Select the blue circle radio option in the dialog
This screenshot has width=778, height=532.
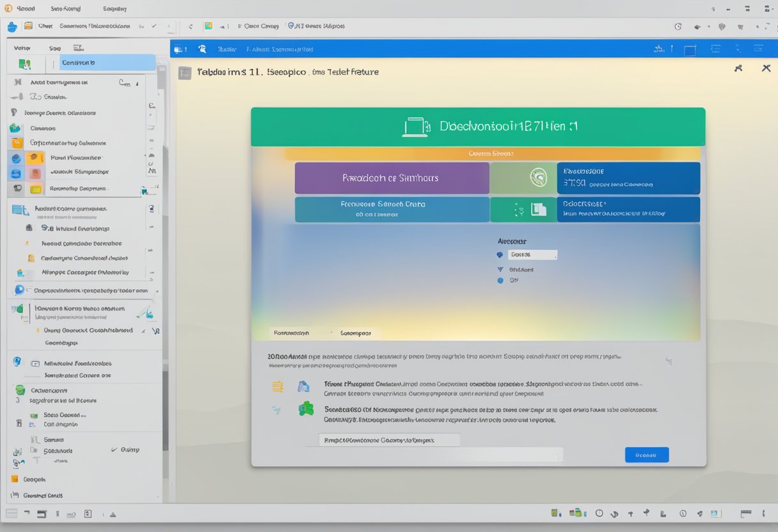500,281
